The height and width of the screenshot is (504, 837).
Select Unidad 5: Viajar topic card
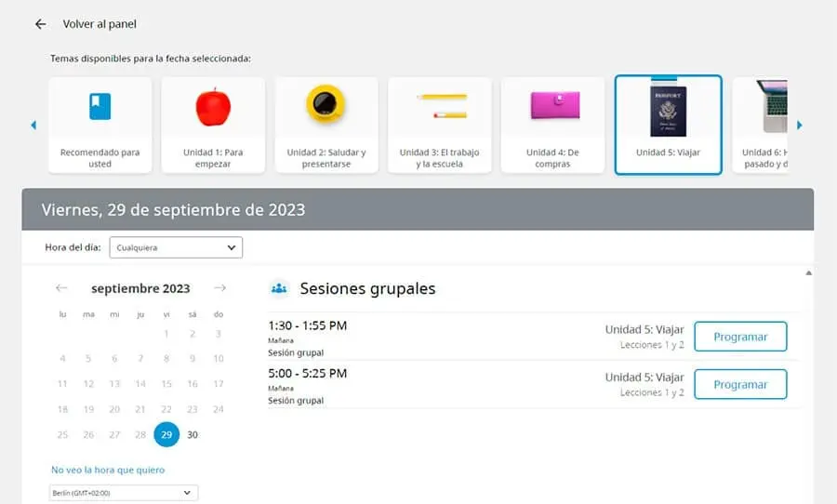[669, 125]
